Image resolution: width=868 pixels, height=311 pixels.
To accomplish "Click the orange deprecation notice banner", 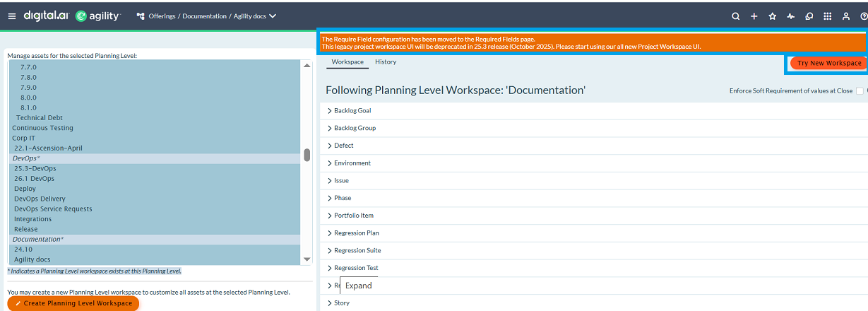I will (592, 42).
